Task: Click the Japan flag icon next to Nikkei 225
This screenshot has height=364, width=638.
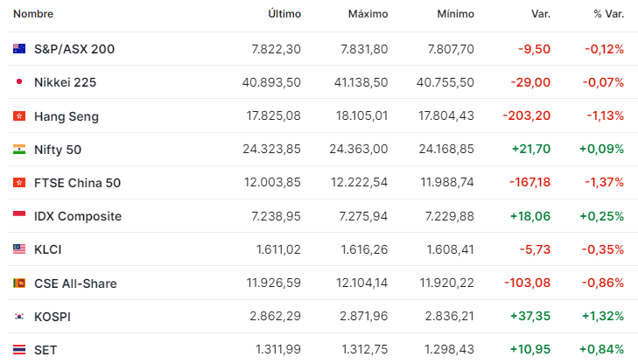Action: coord(19,81)
